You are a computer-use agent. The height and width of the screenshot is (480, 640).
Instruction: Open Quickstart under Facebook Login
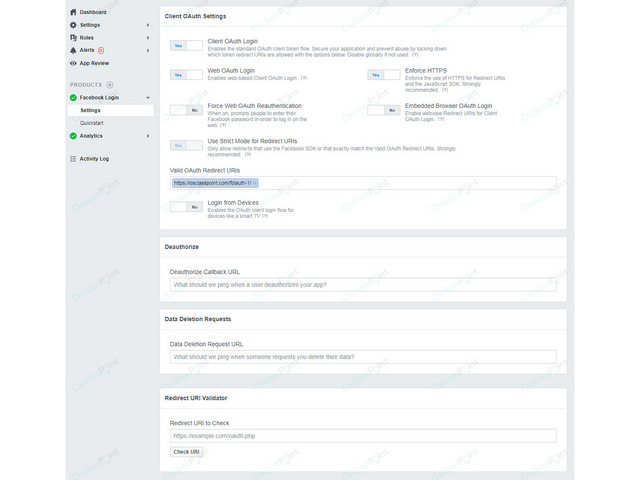92,123
